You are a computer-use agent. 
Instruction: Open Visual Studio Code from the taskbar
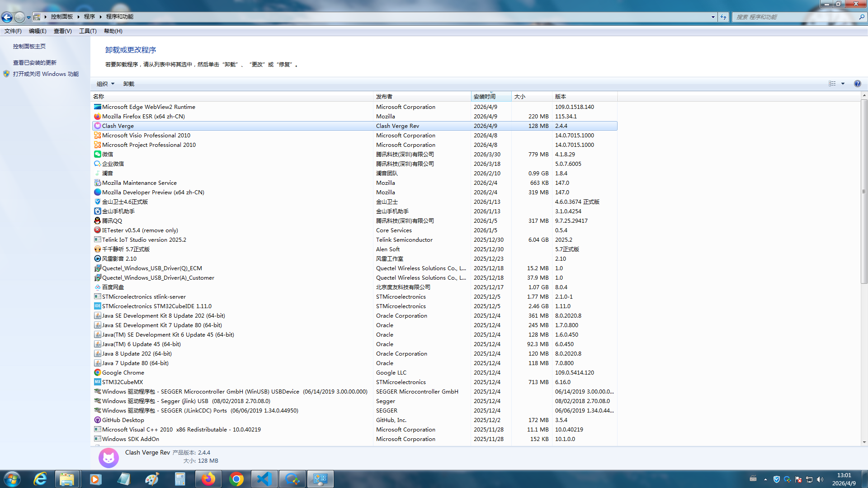click(x=264, y=479)
